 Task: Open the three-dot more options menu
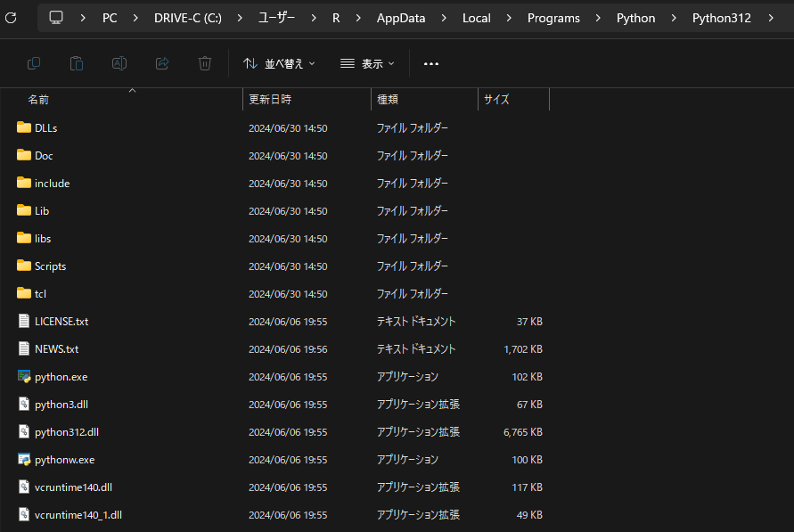pos(431,64)
